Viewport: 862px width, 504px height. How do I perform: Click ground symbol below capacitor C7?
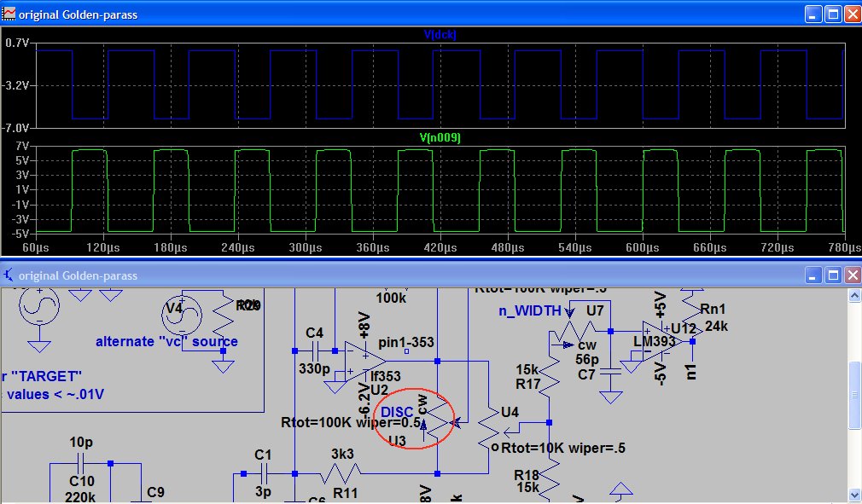point(611,397)
